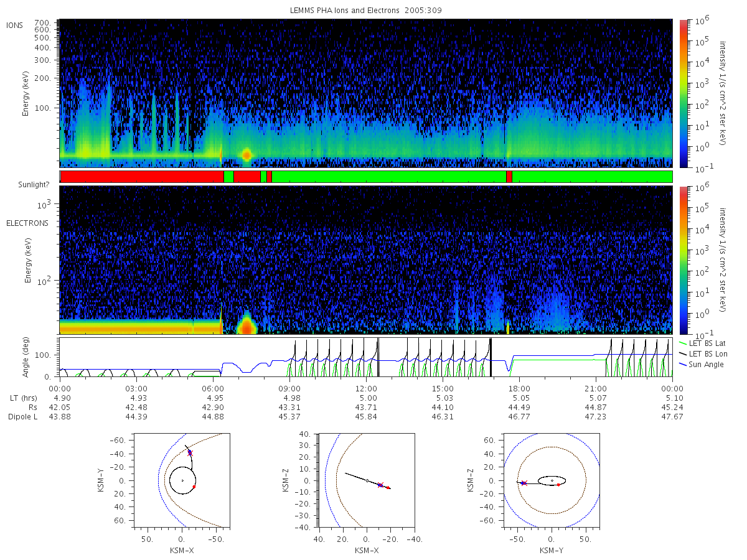Click the small red sunlight segment near 18:00
The height and width of the screenshot is (560, 747).
(509, 177)
